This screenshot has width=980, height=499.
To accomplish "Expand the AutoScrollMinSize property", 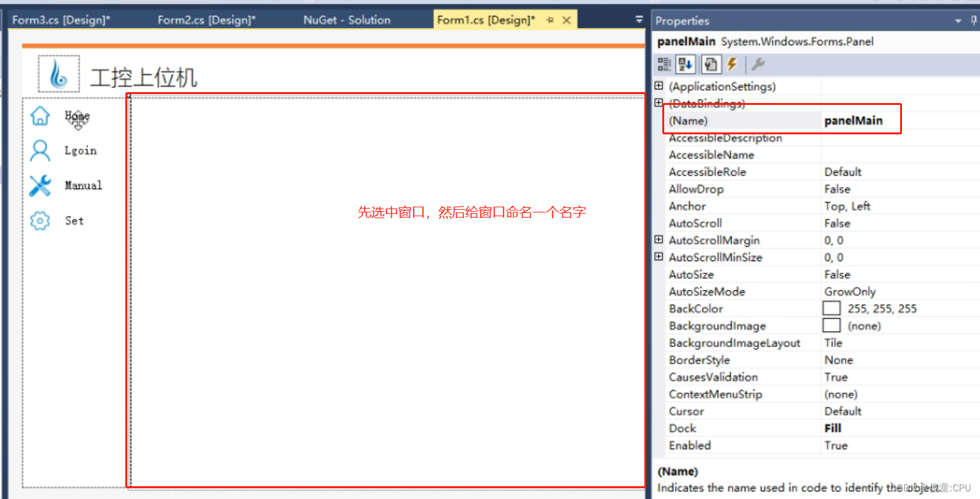I will [x=659, y=257].
